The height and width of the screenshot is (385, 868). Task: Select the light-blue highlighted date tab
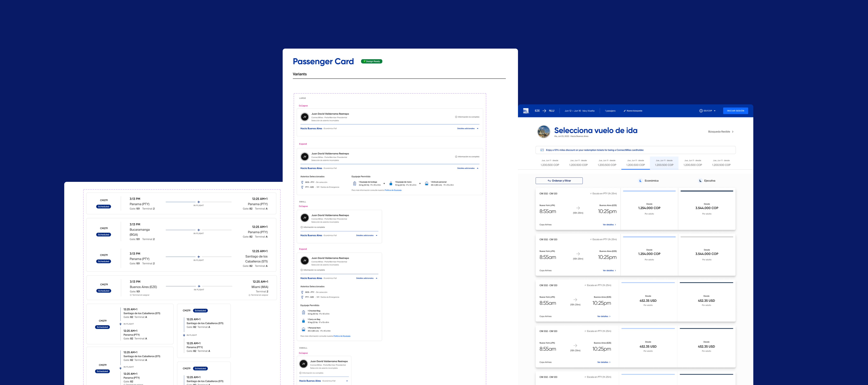[x=664, y=163]
